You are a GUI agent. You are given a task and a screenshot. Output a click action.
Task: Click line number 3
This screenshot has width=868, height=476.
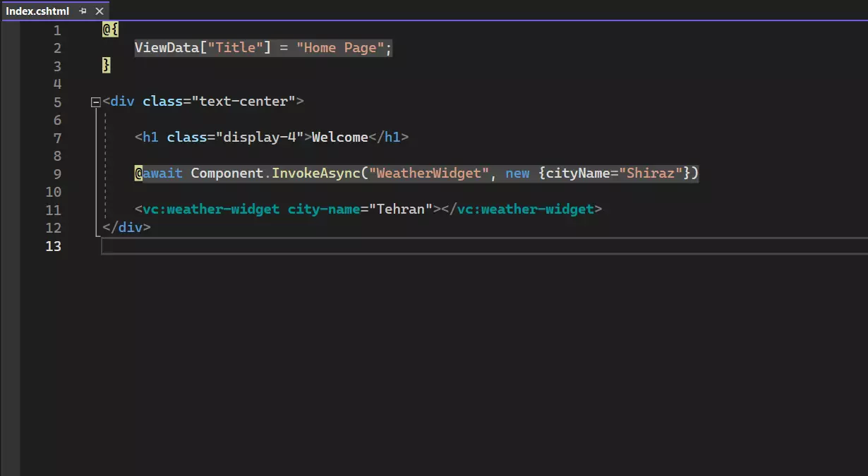point(57,66)
